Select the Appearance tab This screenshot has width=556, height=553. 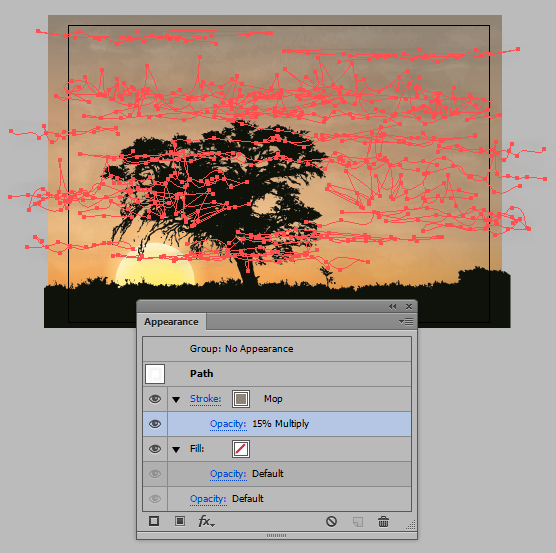[x=171, y=322]
